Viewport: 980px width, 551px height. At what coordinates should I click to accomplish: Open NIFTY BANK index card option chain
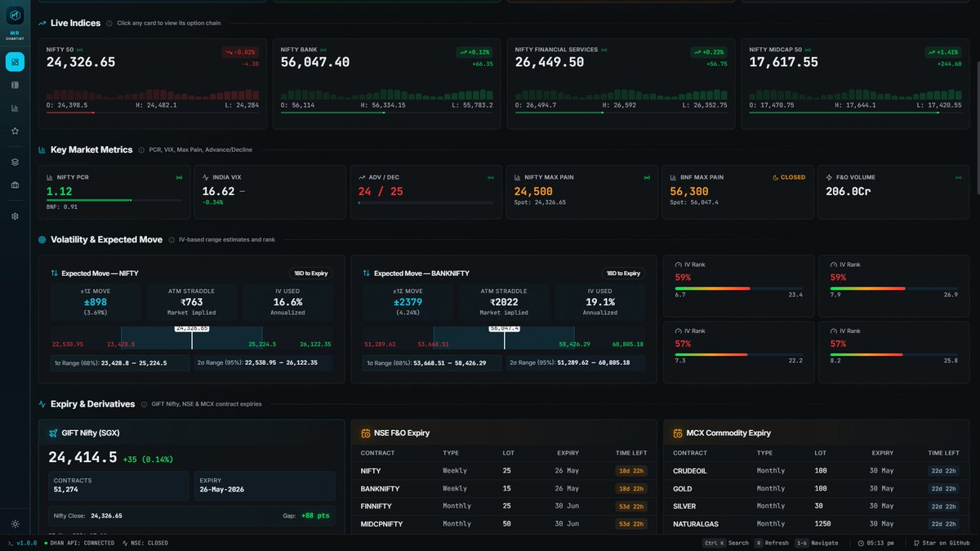click(x=387, y=84)
